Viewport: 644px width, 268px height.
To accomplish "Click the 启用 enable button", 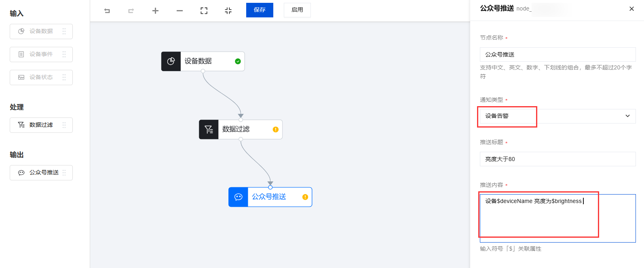I will (x=297, y=10).
